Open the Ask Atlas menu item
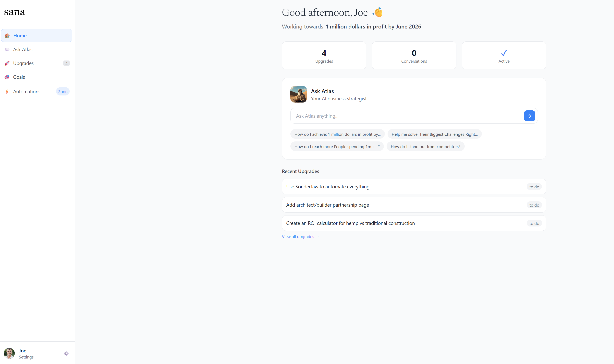The width and height of the screenshot is (614, 364). pyautogui.click(x=23, y=50)
